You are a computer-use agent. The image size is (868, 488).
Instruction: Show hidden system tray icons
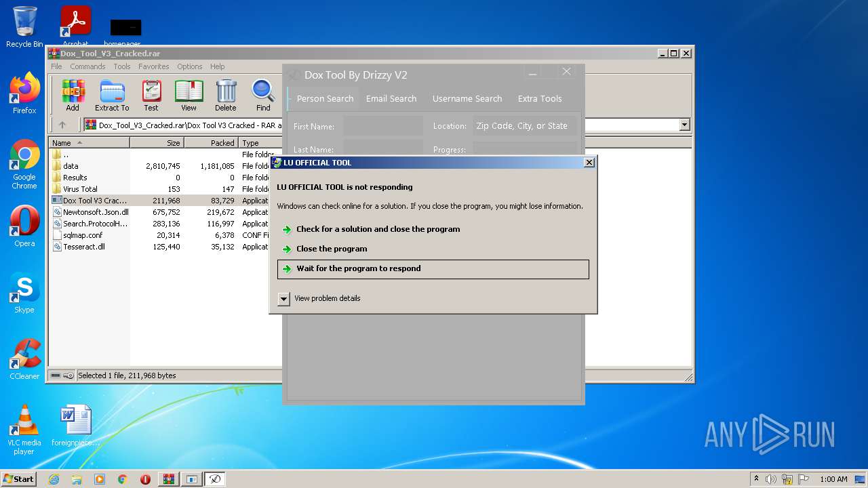756,479
